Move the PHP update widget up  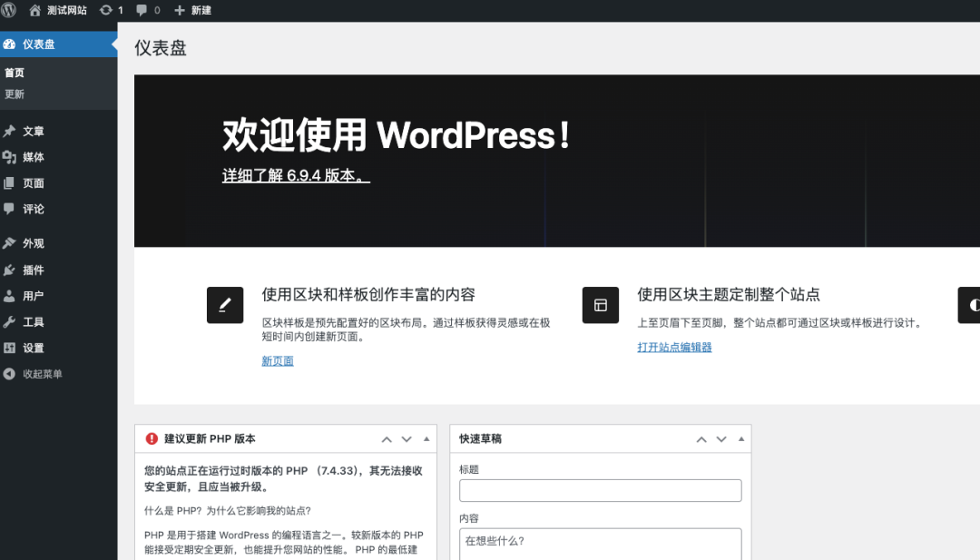[x=387, y=439]
